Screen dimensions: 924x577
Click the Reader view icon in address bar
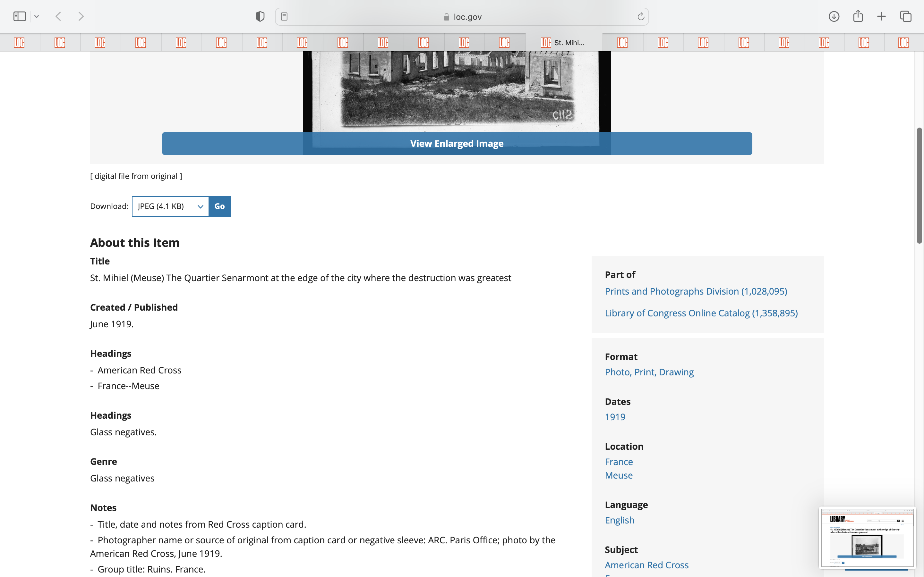coord(284,16)
